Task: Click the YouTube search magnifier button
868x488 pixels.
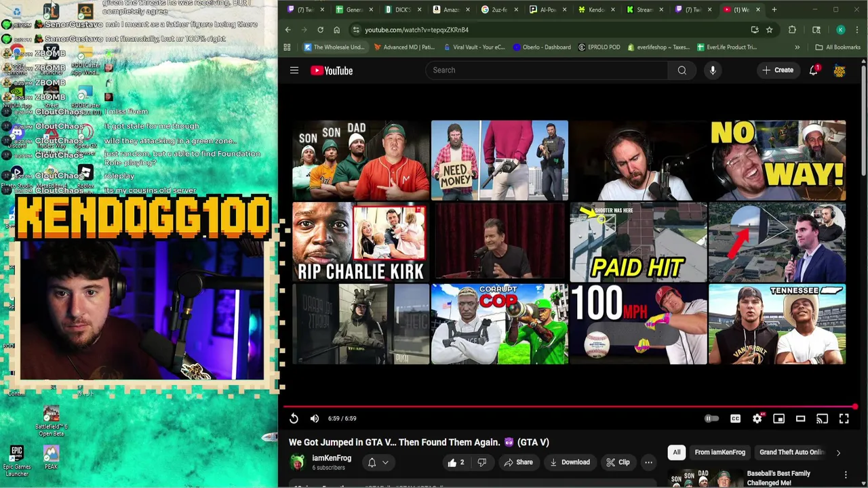Action: point(682,70)
